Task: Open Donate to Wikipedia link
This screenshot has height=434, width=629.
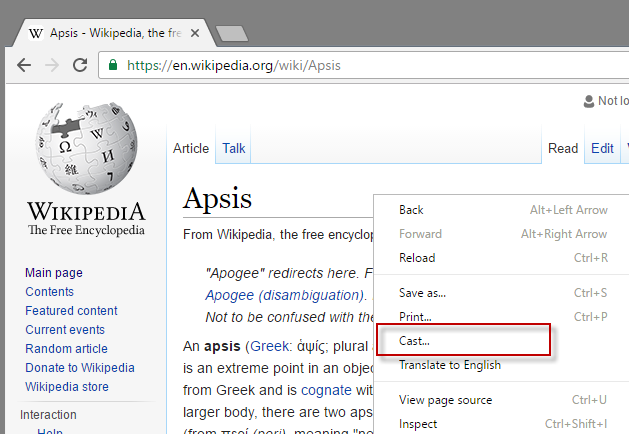Action: coord(80,368)
